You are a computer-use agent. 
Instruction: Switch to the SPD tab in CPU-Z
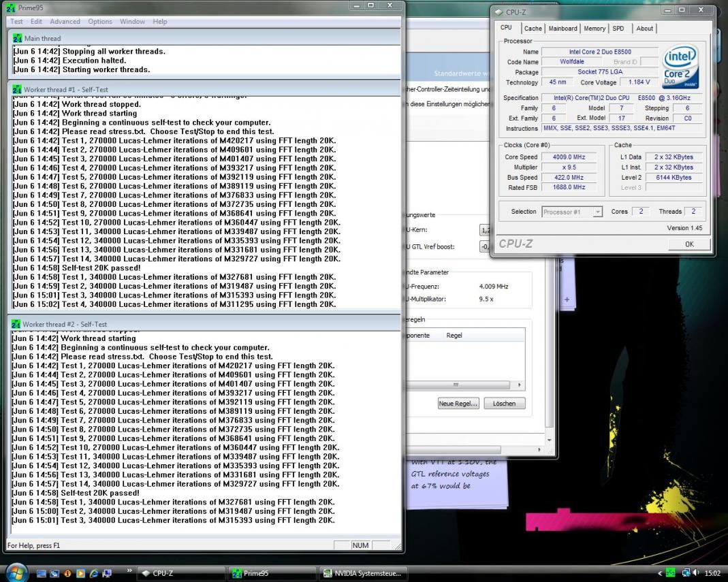pyautogui.click(x=618, y=29)
